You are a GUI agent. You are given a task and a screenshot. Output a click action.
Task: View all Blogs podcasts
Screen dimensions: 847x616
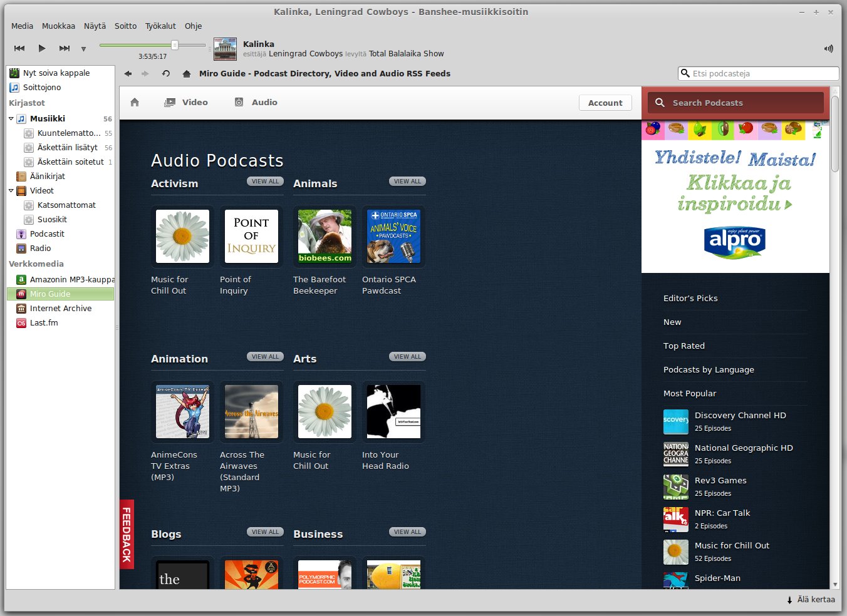click(x=266, y=532)
